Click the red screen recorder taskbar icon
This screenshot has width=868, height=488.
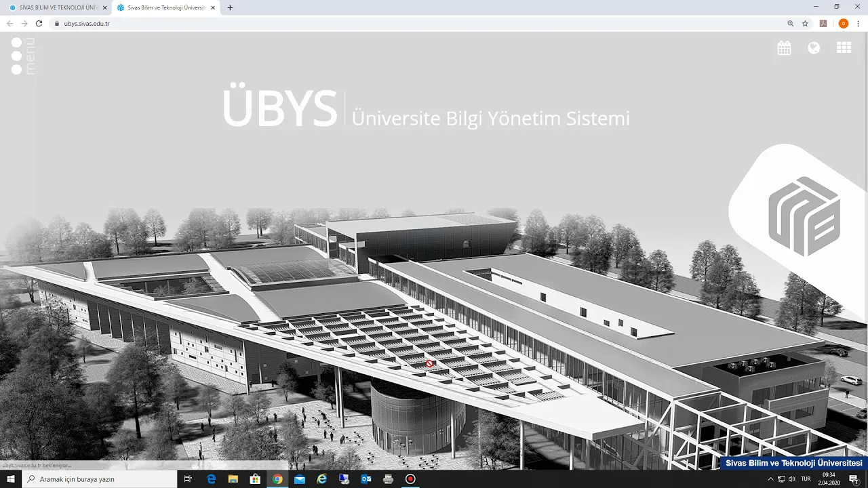tap(410, 479)
